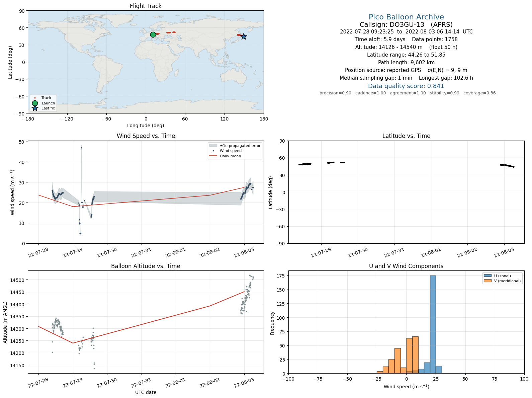The image size is (532, 398).
Task: Select the Last fix entry in the map legend
Action: (x=43, y=108)
